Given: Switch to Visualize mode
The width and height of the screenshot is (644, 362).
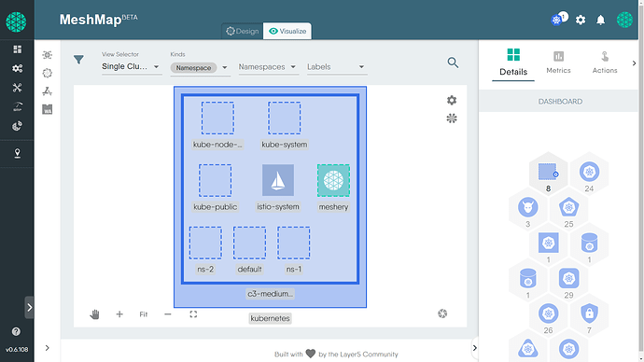Looking at the screenshot, I should (287, 31).
